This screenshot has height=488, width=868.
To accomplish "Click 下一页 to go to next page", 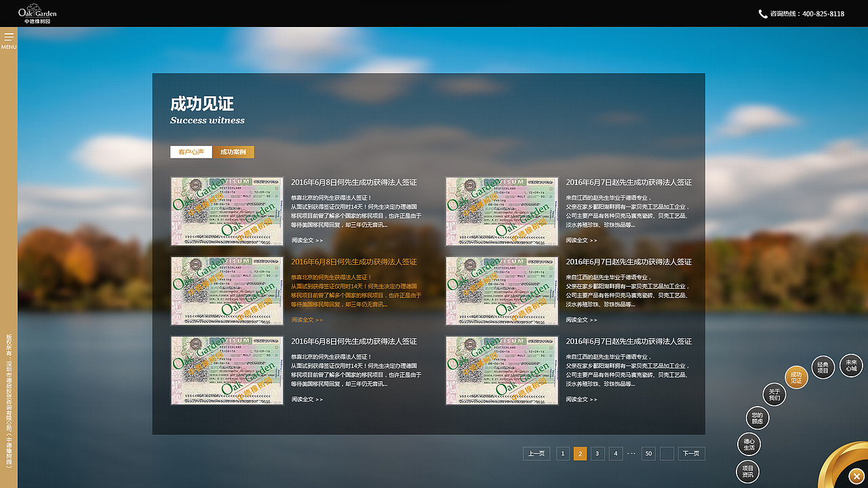I will click(x=691, y=453).
